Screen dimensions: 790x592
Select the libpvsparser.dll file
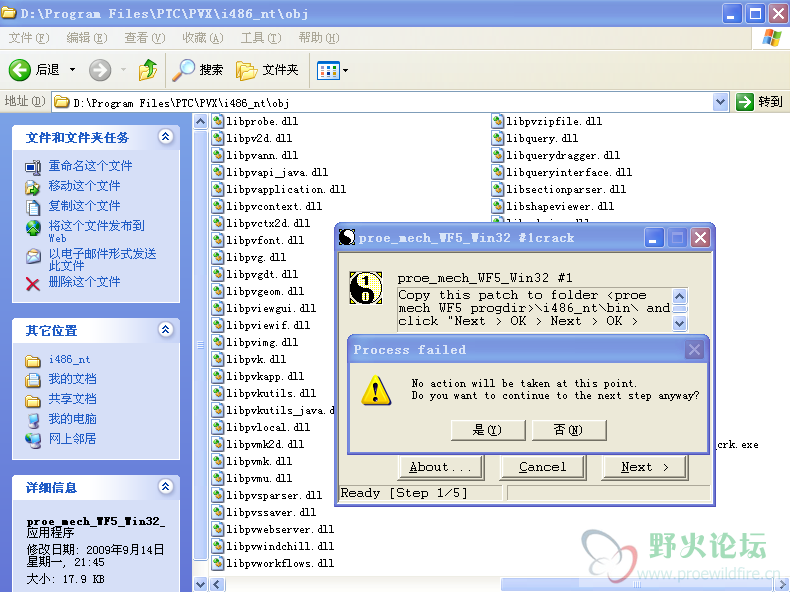[x=267, y=495]
